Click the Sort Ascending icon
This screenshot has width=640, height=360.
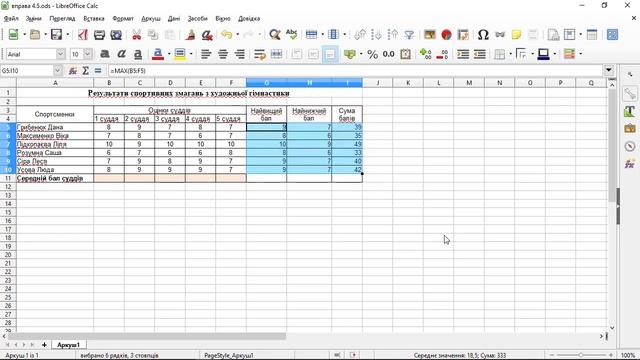[376, 35]
